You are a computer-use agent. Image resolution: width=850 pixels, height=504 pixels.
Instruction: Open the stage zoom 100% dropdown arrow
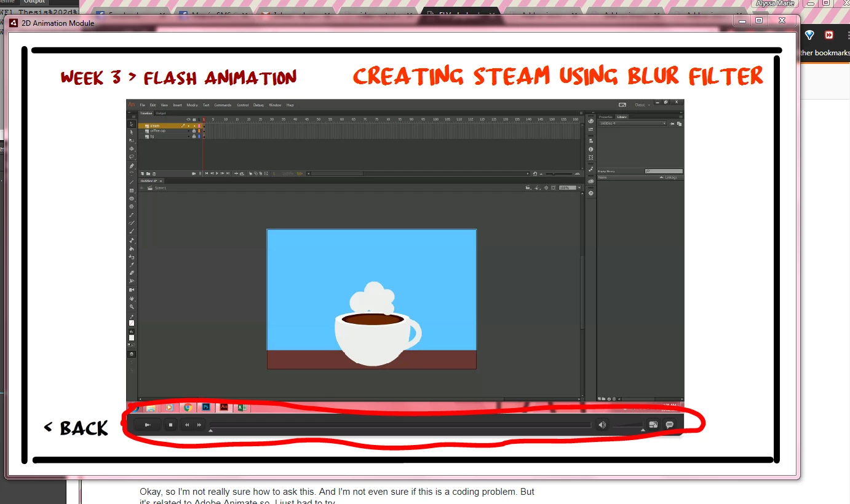pos(578,188)
